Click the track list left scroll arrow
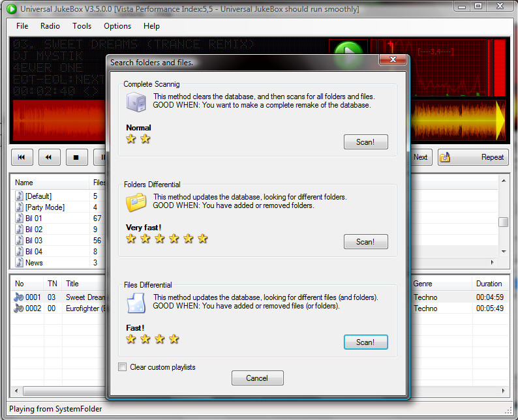518x420 pixels. pos(16,391)
